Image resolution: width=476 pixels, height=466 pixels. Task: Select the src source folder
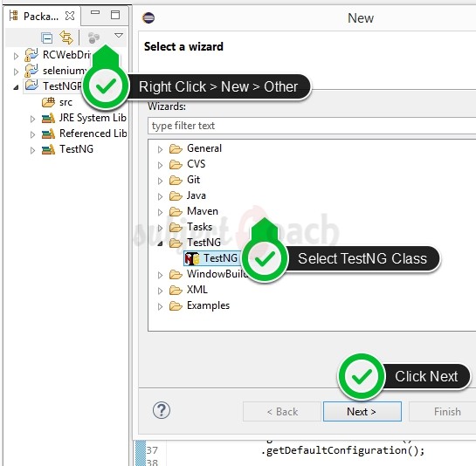click(x=57, y=102)
